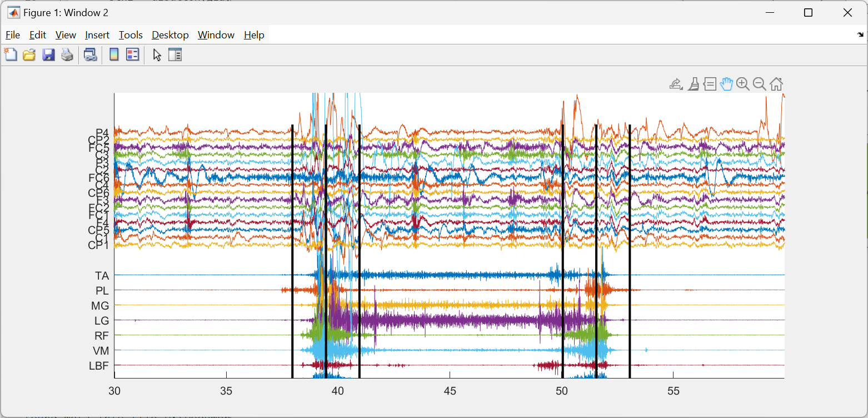868x418 pixels.
Task: Insert a colorbar via the toolbar icon
Action: (x=114, y=54)
